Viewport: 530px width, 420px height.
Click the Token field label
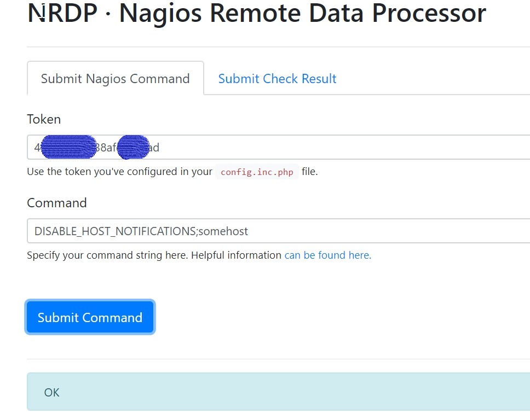pos(44,119)
